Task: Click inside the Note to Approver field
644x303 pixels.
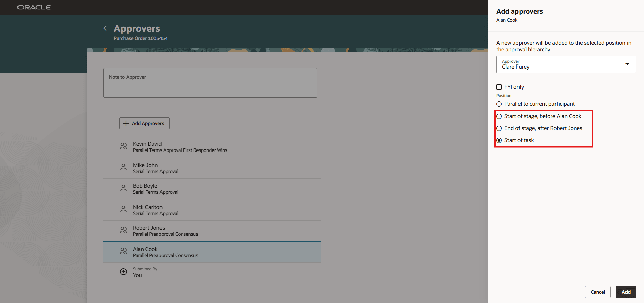Action: 210,82
